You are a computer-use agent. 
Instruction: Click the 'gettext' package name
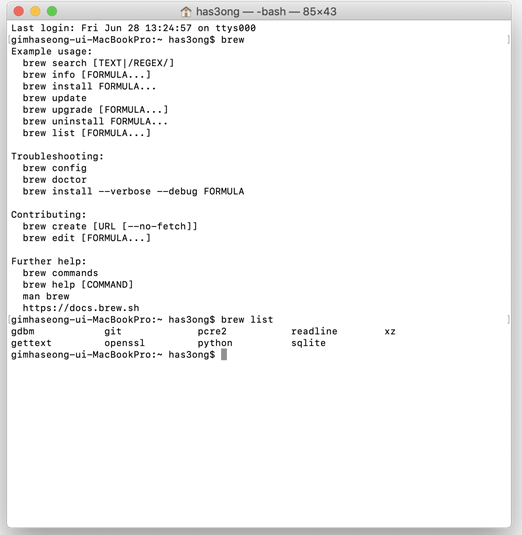click(x=31, y=343)
